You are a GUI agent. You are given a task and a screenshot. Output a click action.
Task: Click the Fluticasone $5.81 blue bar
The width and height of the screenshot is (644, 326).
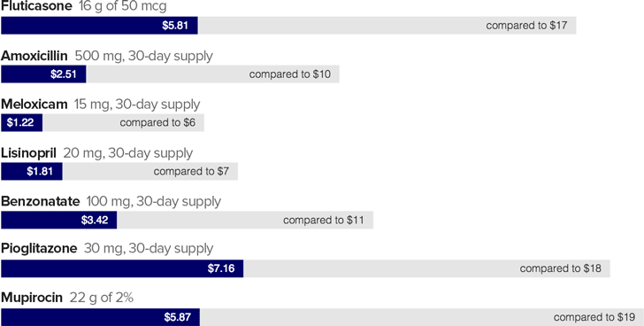[99, 26]
